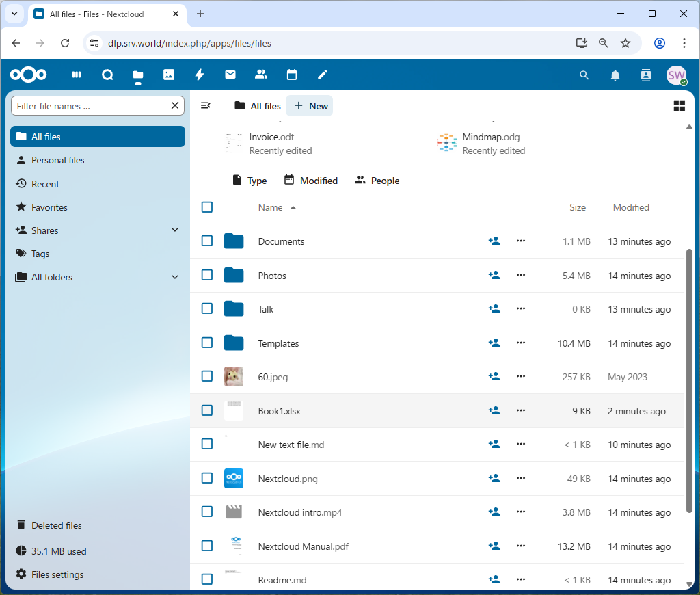Open the Notifications bell

tap(615, 75)
